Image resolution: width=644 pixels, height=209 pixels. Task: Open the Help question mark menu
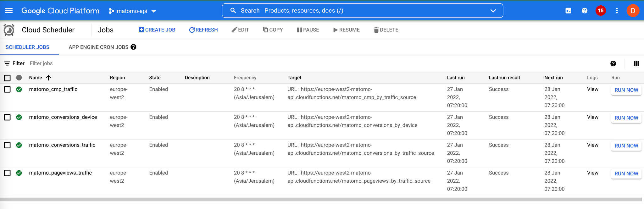click(585, 11)
